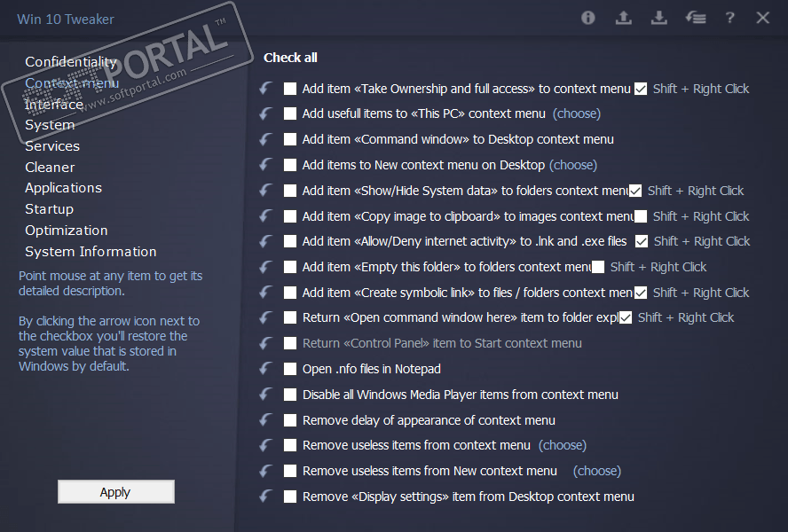The image size is (788, 532).
Task: Uncheck Shift + Right Click for Take Ownership
Action: [641, 89]
